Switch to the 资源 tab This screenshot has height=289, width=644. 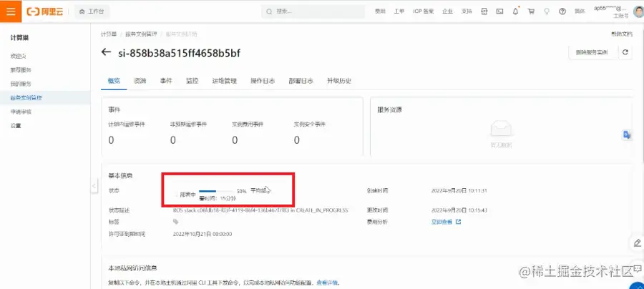pyautogui.click(x=140, y=81)
